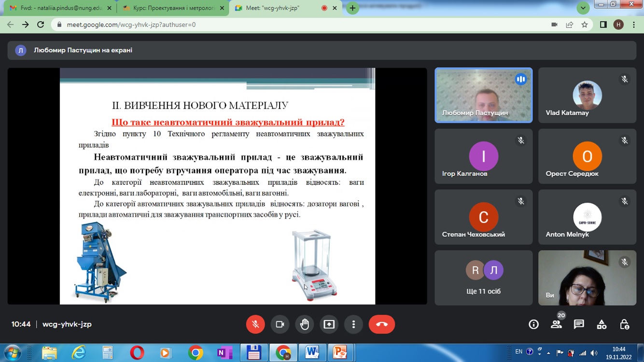
Task: Expand the tab search chevron
Action: point(583,8)
